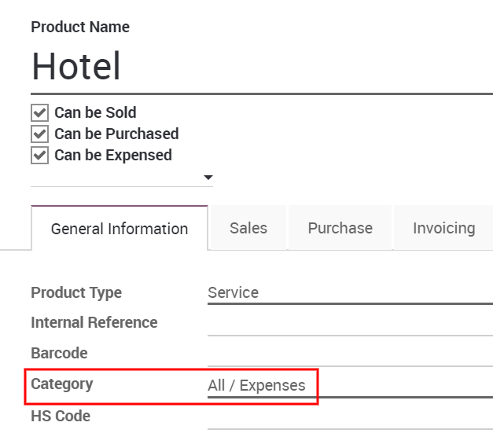Viewport: 493px width, 448px height.
Task: Open the Sales tab
Action: (x=248, y=229)
